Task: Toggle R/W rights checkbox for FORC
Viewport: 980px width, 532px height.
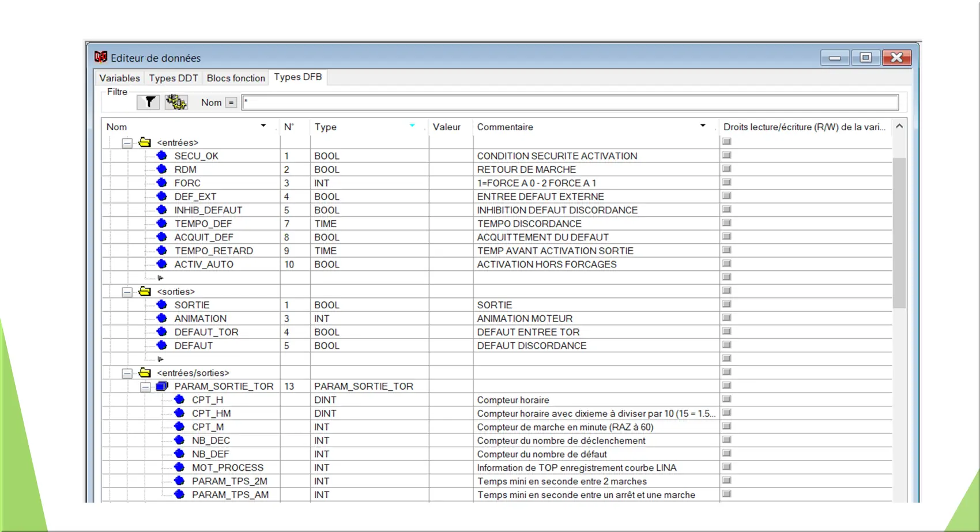Action: (727, 182)
